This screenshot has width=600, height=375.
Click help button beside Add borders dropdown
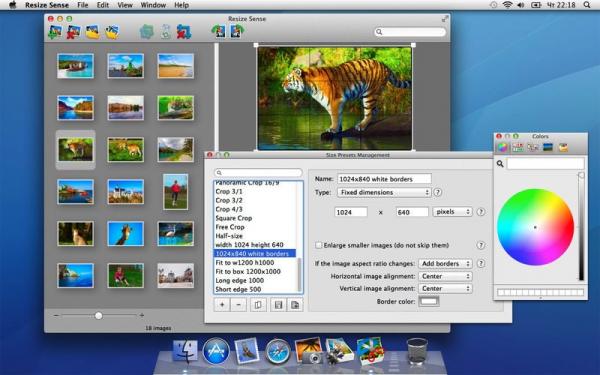(481, 264)
